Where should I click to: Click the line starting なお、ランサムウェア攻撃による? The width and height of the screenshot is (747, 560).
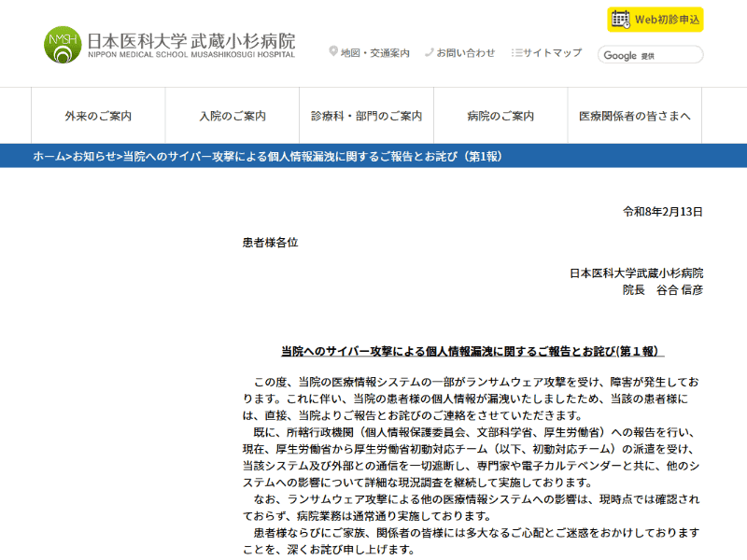tap(476, 499)
